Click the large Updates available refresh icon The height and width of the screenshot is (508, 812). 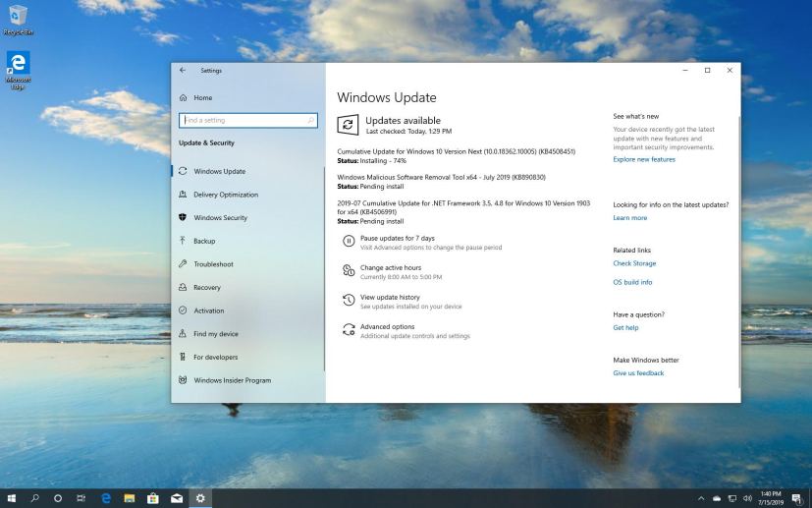(348, 125)
